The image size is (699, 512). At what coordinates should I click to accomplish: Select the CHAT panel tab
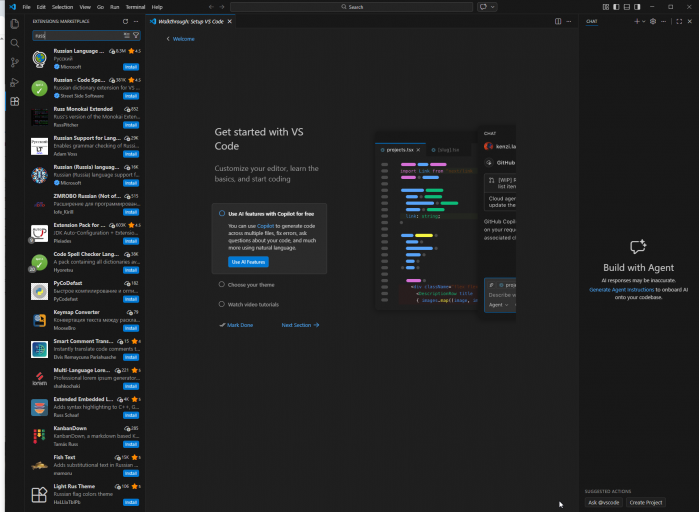click(592, 21)
